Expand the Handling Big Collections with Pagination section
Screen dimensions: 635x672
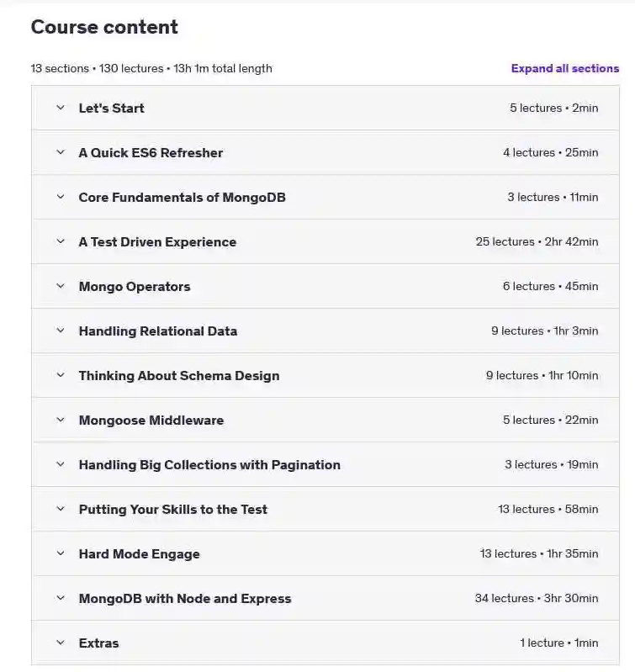325,464
